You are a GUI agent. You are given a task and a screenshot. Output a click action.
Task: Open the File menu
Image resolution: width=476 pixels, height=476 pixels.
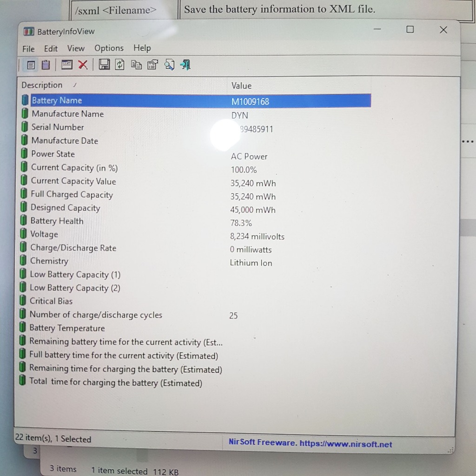(x=28, y=48)
